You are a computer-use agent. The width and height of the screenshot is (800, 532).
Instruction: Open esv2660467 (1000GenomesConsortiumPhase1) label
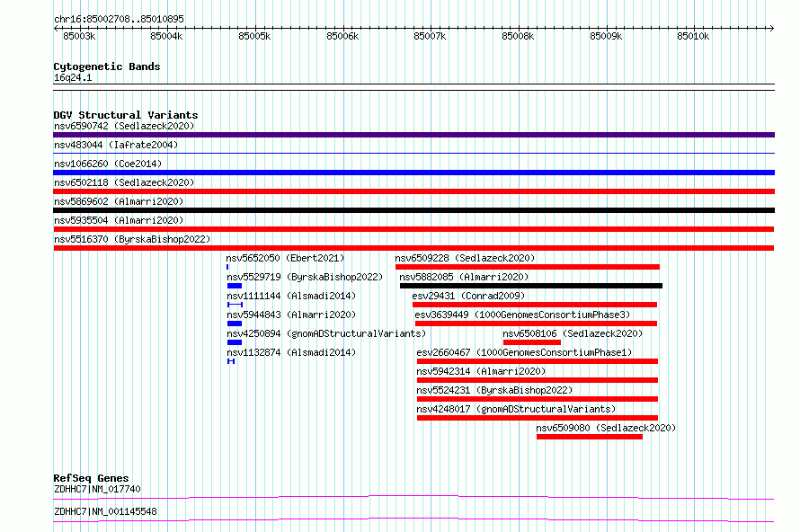tap(524, 352)
